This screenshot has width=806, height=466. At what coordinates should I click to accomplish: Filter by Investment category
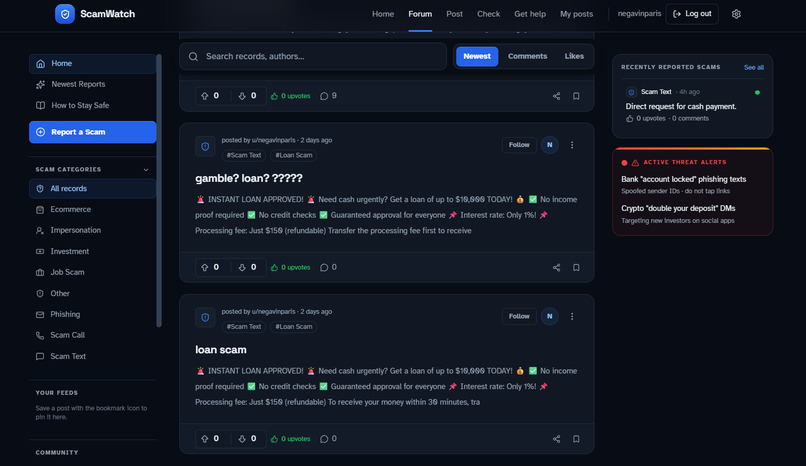(x=93, y=251)
